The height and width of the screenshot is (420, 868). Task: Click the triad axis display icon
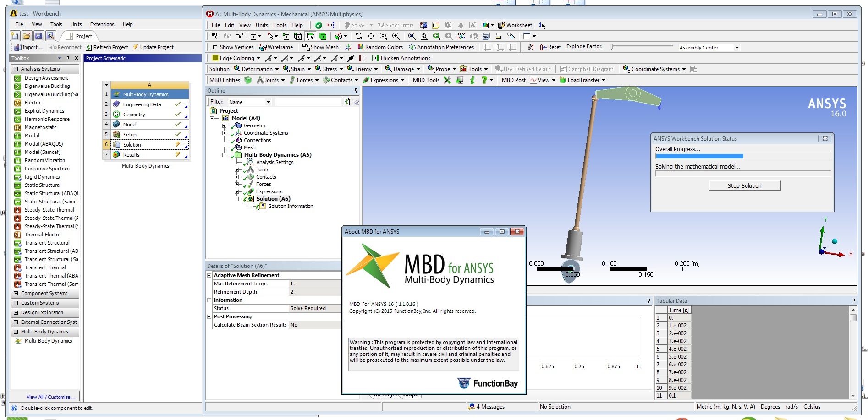pyautogui.click(x=348, y=47)
